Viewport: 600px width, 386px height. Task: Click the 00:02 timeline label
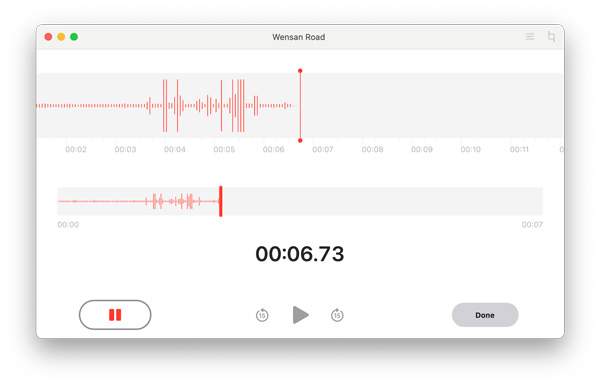click(x=76, y=149)
